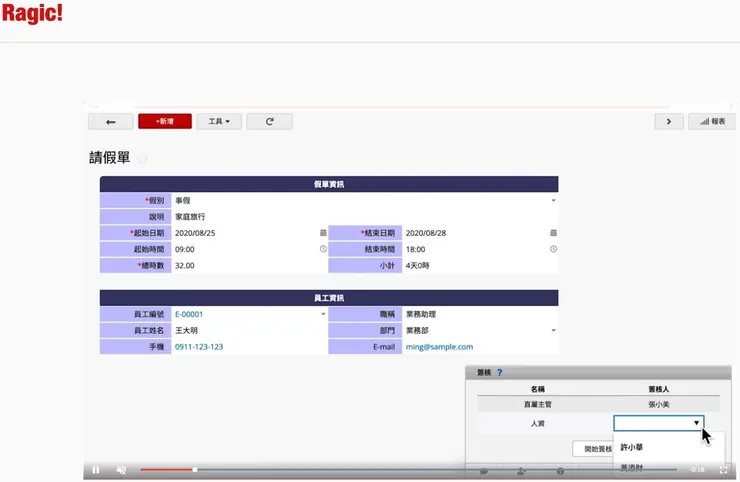This screenshot has height=482, width=740.
Task: Pause the video playback
Action: [96, 470]
